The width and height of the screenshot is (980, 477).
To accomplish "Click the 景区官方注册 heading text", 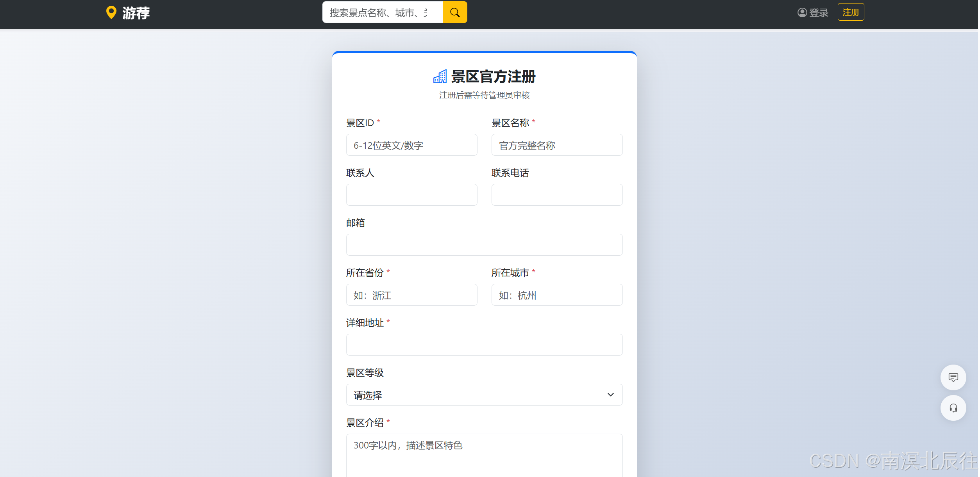I will point(493,77).
